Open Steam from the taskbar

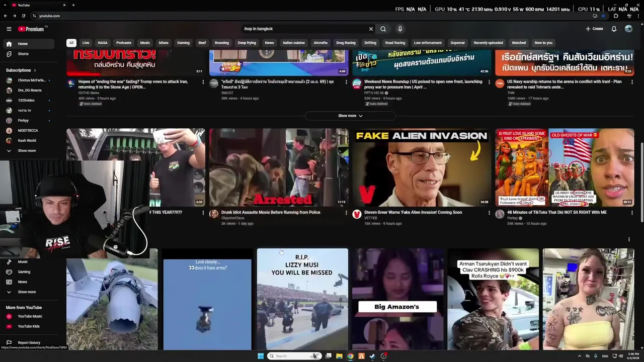372,356
